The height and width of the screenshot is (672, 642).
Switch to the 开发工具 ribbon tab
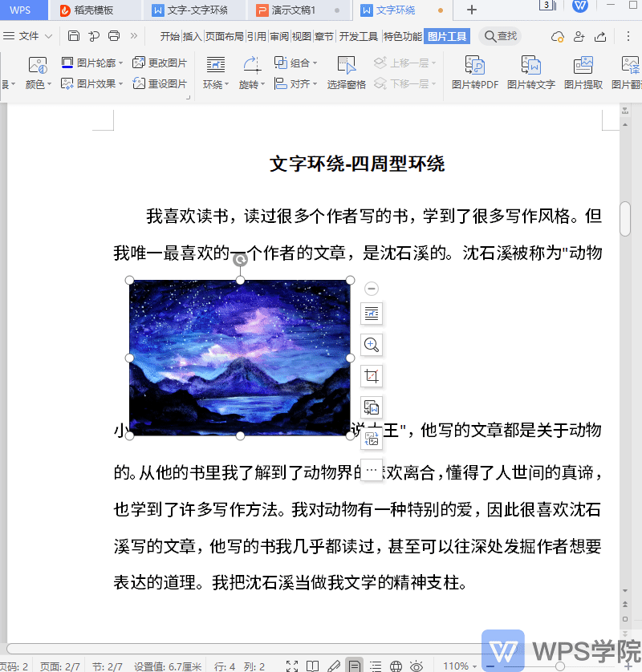click(359, 36)
